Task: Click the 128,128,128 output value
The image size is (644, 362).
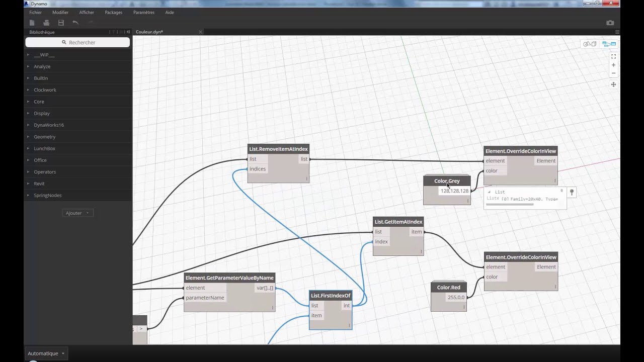Action: [x=454, y=191]
